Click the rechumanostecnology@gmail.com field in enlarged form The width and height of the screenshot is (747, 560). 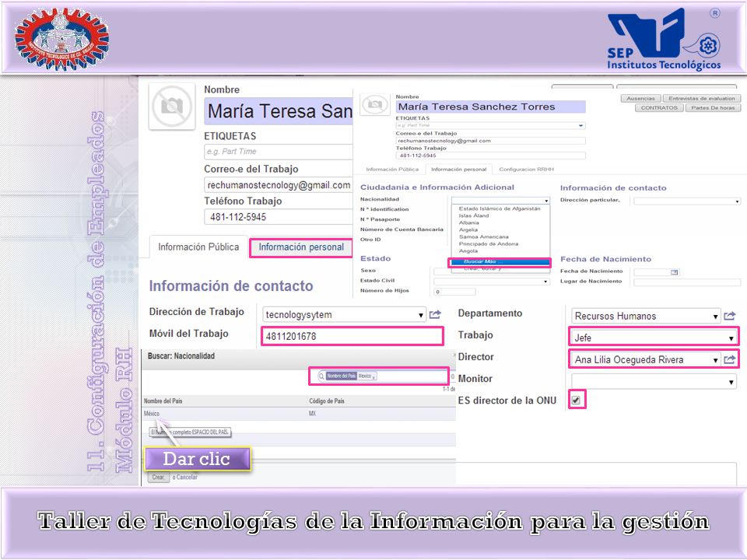point(279,185)
